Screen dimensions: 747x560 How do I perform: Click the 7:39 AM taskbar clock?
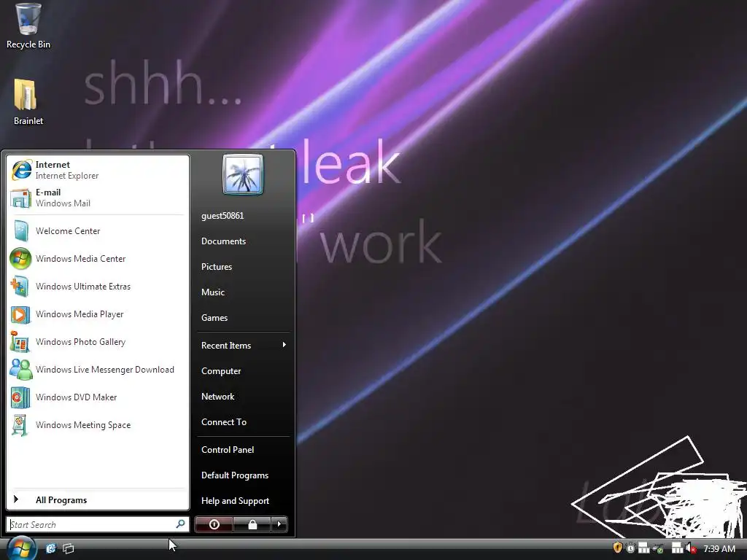pos(719,548)
